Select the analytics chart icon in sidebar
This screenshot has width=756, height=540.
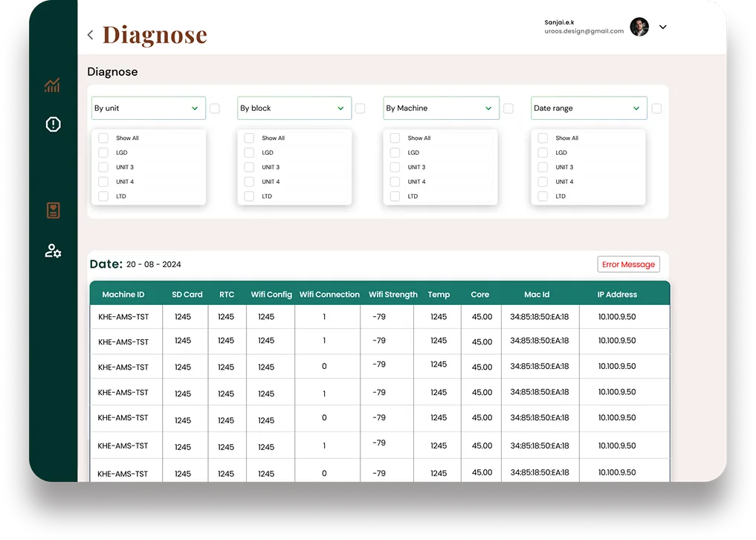click(x=52, y=85)
